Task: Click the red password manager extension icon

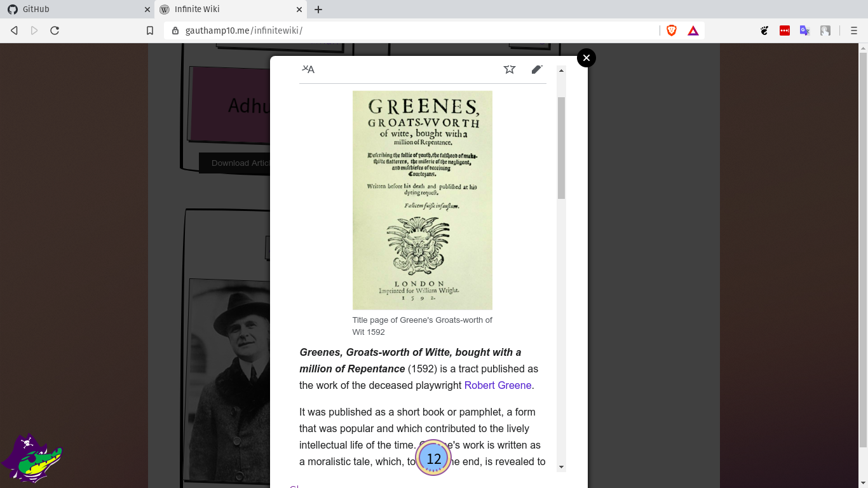Action: coord(785,30)
